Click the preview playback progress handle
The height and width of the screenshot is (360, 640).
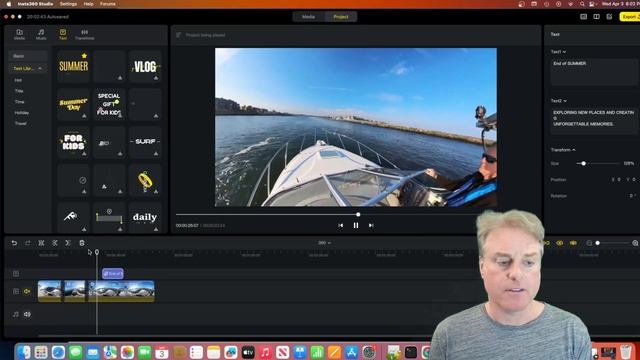point(358,214)
